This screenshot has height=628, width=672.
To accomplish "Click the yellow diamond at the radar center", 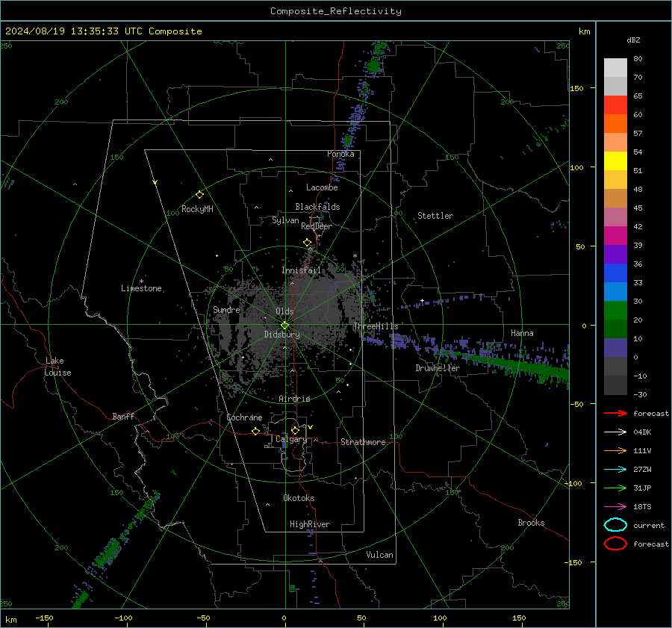I will [x=284, y=326].
